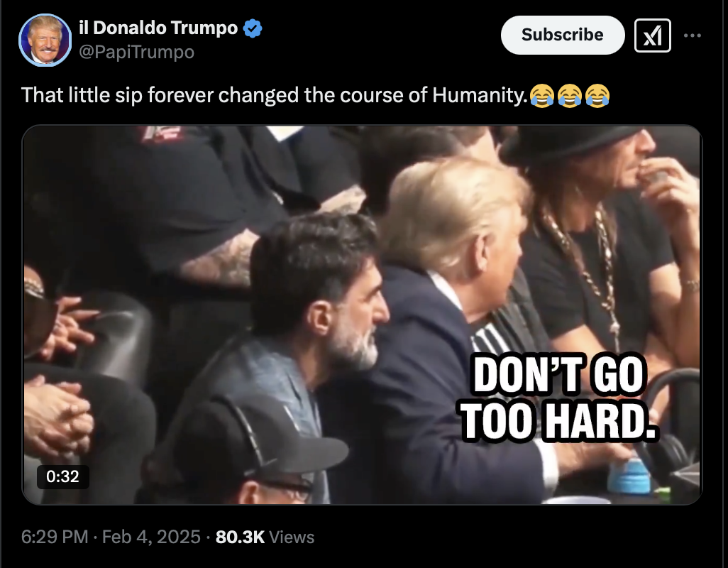Click the first laughing-crying emoji
Viewport: 728px width, 568px height.
point(542,96)
